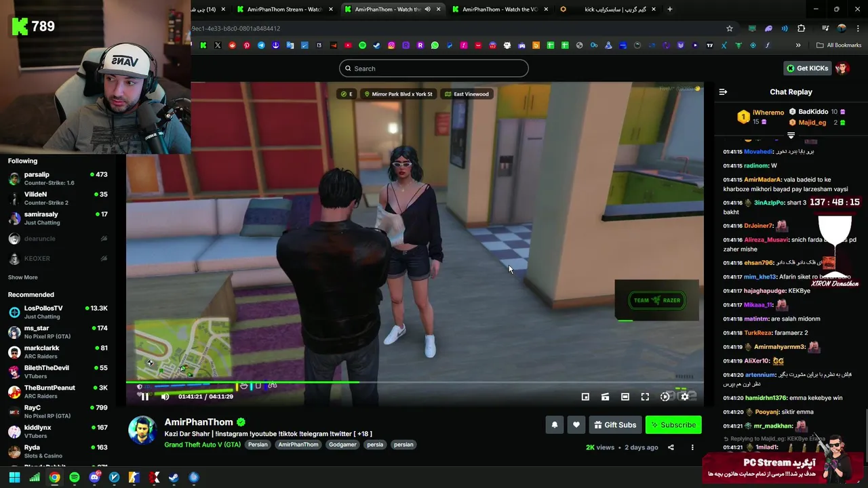
Task: Open a new browser tab
Action: (670, 9)
